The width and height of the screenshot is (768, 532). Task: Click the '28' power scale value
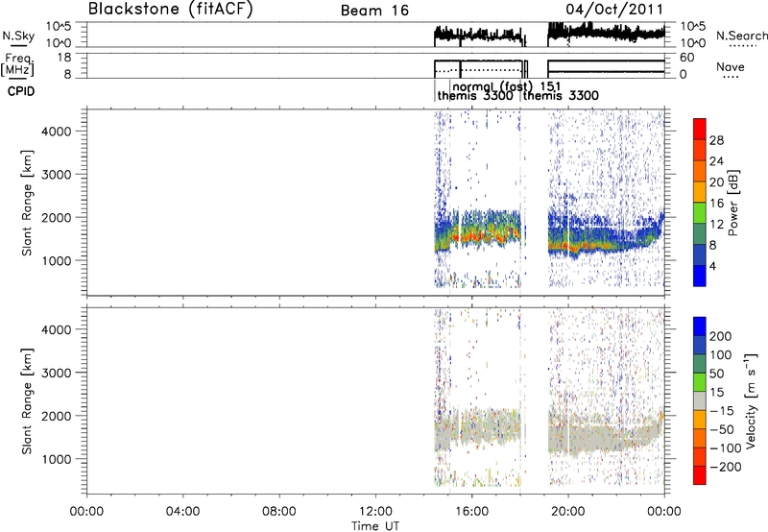716,140
